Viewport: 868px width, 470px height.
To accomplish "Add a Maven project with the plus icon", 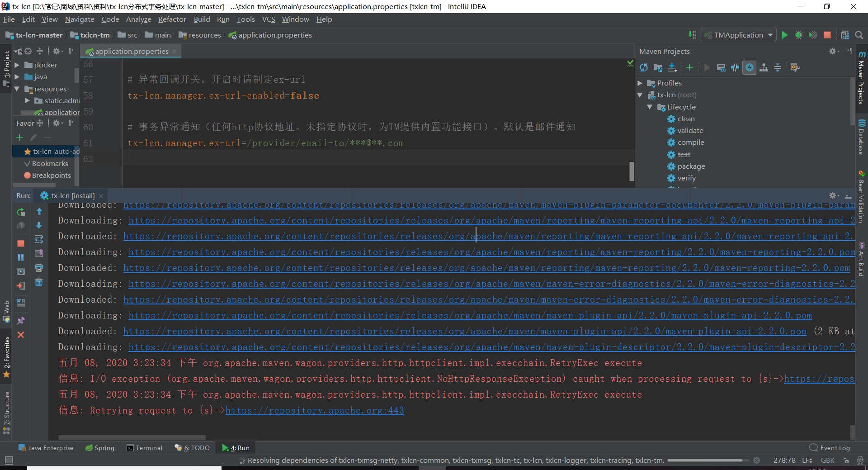I will pyautogui.click(x=689, y=68).
